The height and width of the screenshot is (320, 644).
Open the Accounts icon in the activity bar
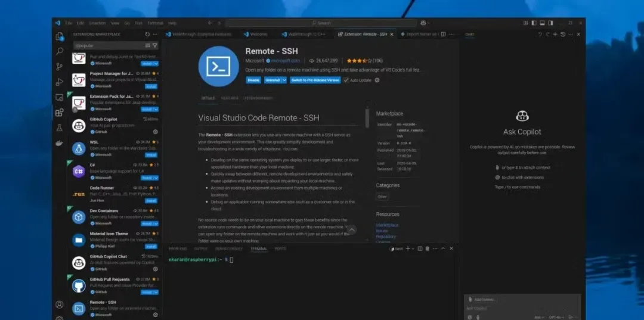click(x=60, y=305)
